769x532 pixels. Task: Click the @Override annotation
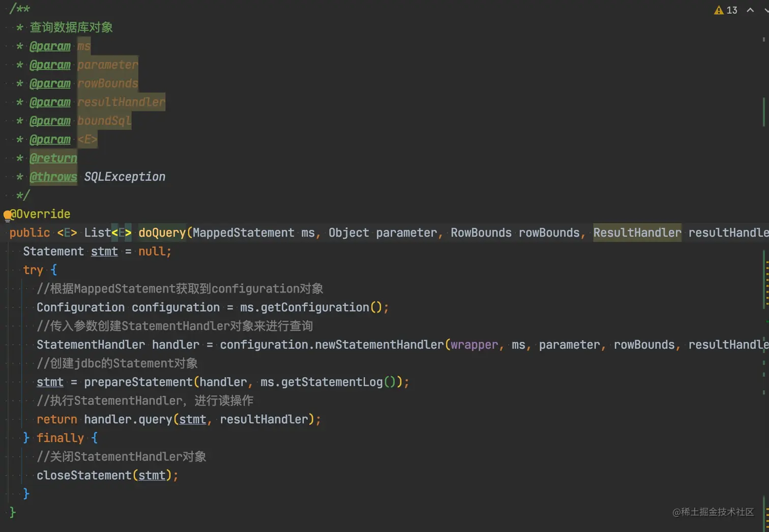point(41,214)
